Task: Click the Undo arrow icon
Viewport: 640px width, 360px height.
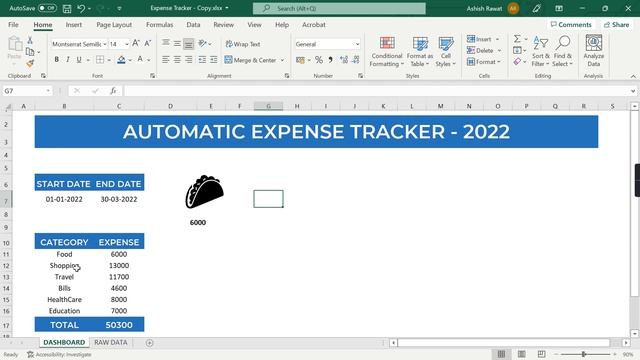Action: point(81,8)
